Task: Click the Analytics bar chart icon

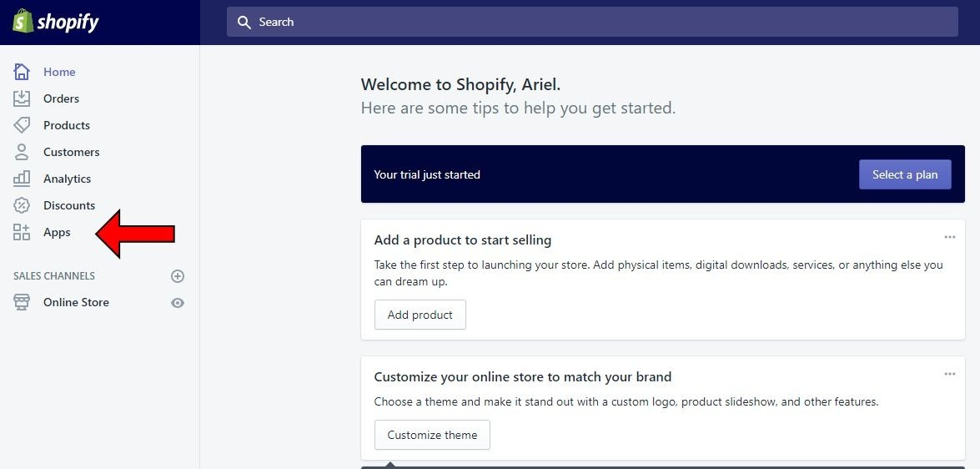Action: pyautogui.click(x=22, y=179)
